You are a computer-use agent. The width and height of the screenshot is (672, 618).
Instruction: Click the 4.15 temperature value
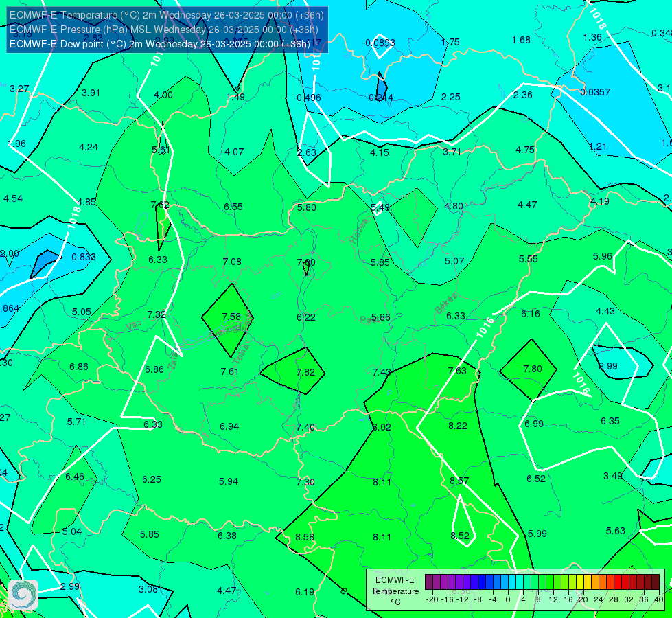point(380,152)
